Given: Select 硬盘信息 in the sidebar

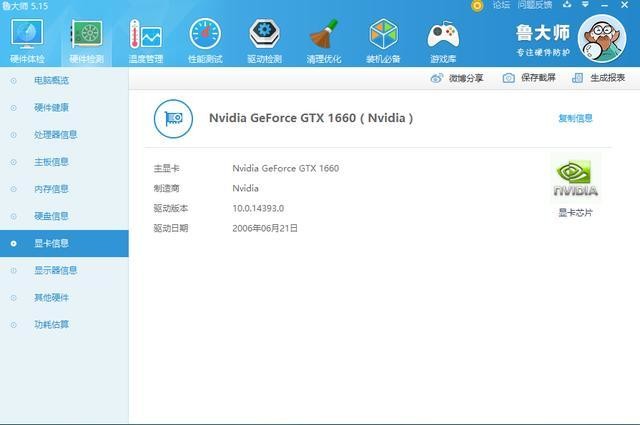Looking at the screenshot, I should 64,216.
